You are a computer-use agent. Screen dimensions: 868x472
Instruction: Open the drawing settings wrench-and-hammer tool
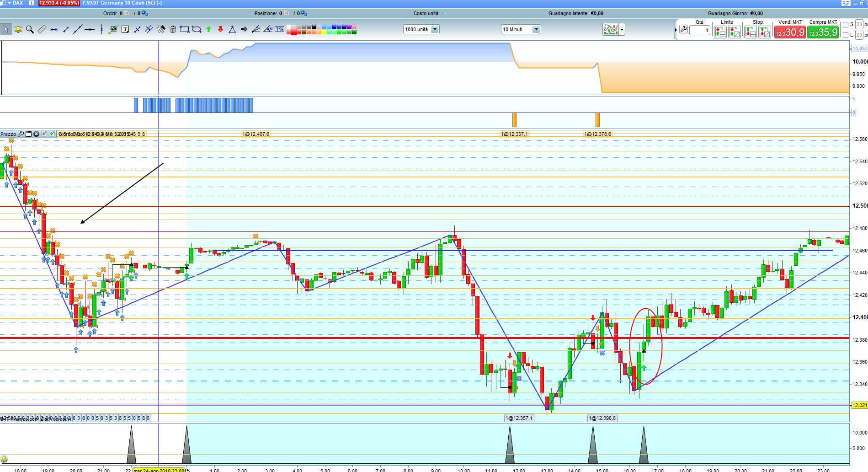pos(161,30)
